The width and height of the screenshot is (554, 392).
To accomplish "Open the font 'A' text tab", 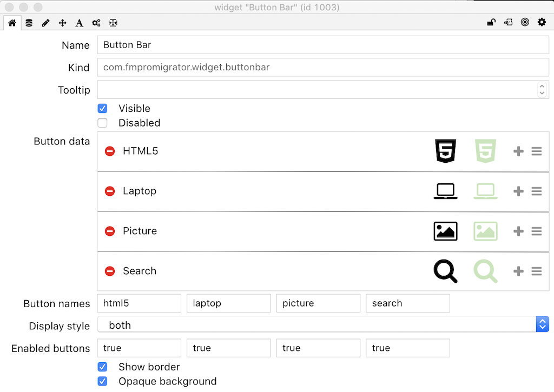I will click(x=79, y=23).
